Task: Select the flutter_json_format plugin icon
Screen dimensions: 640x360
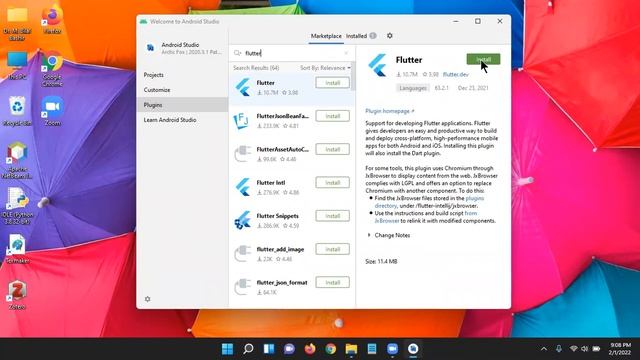Action: click(x=242, y=287)
